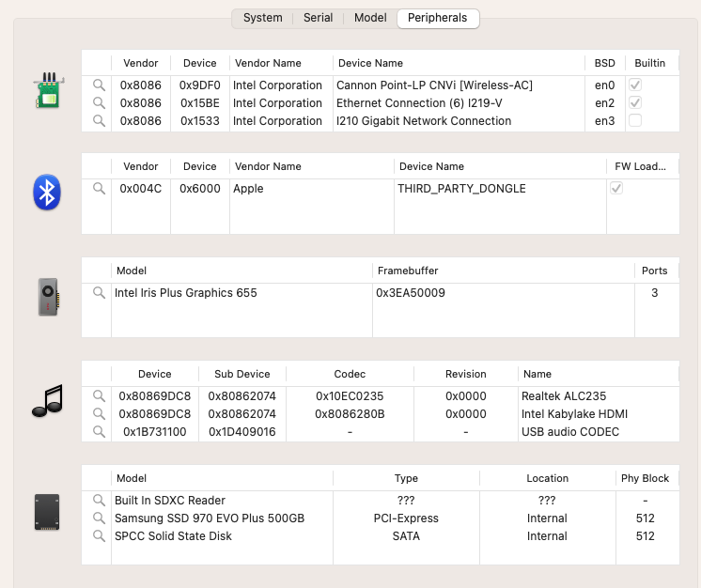Screen dimensions: 701x588
Task: Click the storage drive icon
Action: click(x=47, y=512)
